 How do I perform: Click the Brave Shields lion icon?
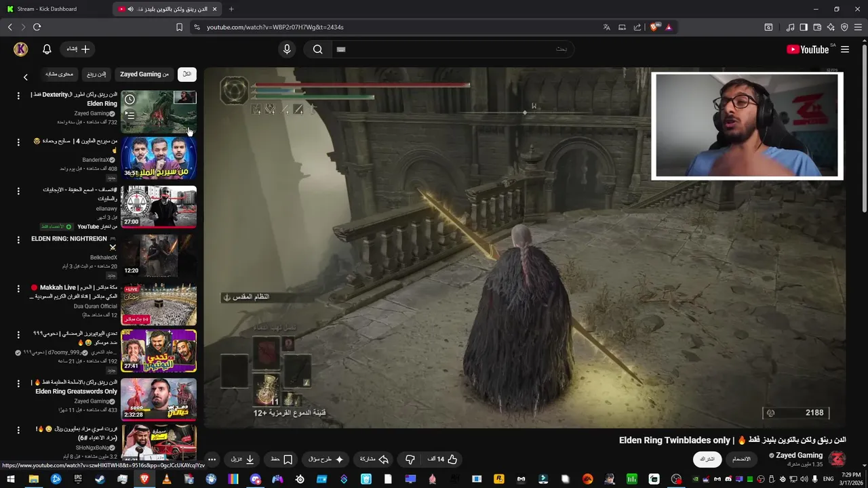pyautogui.click(x=654, y=27)
